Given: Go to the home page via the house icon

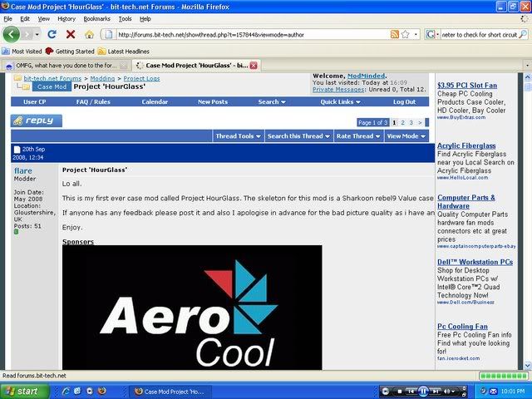Looking at the screenshot, I should click(89, 34).
